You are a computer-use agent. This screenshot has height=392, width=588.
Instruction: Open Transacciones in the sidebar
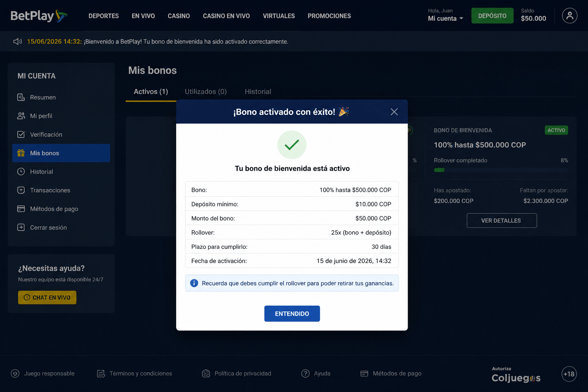click(x=61, y=190)
